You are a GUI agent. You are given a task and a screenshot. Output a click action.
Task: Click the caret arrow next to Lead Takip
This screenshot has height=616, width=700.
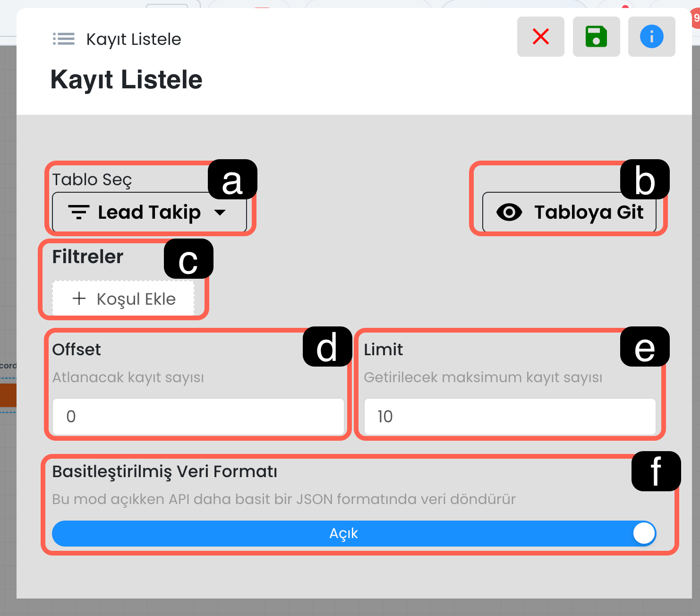tap(220, 212)
